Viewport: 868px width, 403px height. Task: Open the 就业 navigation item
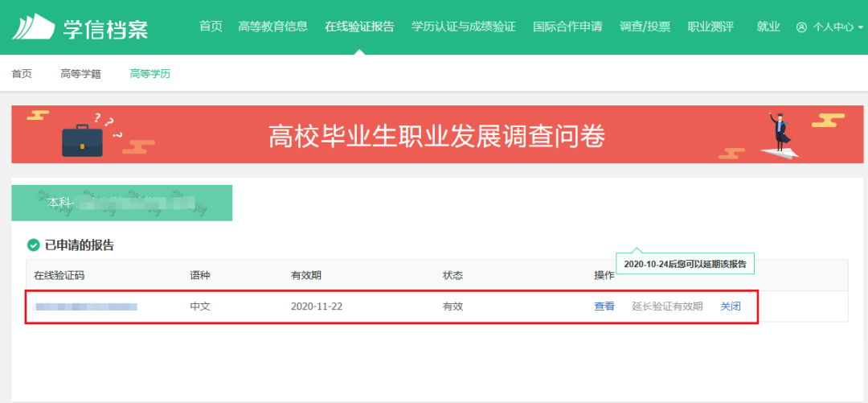pyautogui.click(x=768, y=27)
